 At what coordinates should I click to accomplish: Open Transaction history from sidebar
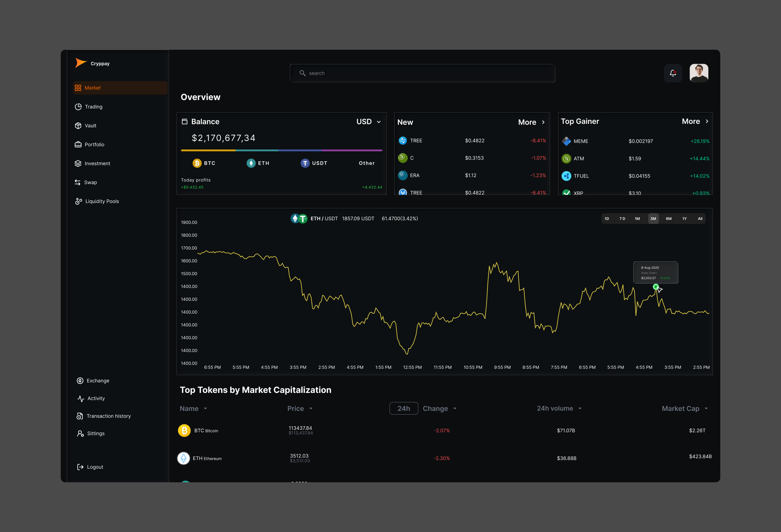(109, 416)
